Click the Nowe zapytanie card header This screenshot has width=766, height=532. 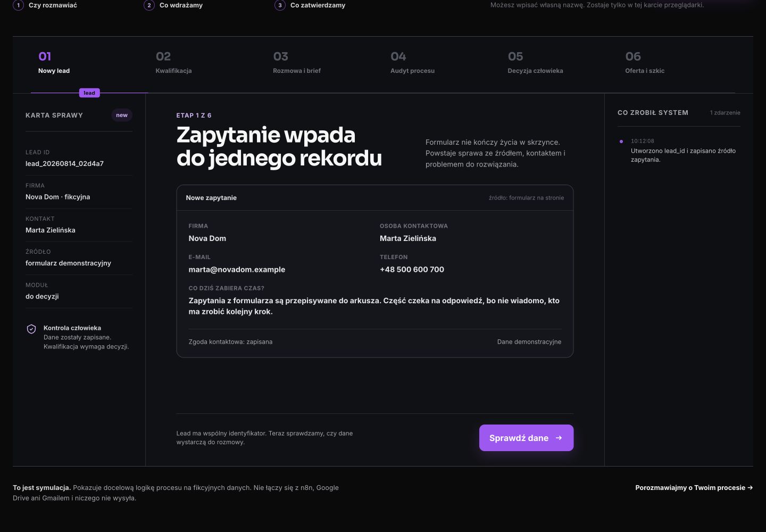click(x=375, y=198)
